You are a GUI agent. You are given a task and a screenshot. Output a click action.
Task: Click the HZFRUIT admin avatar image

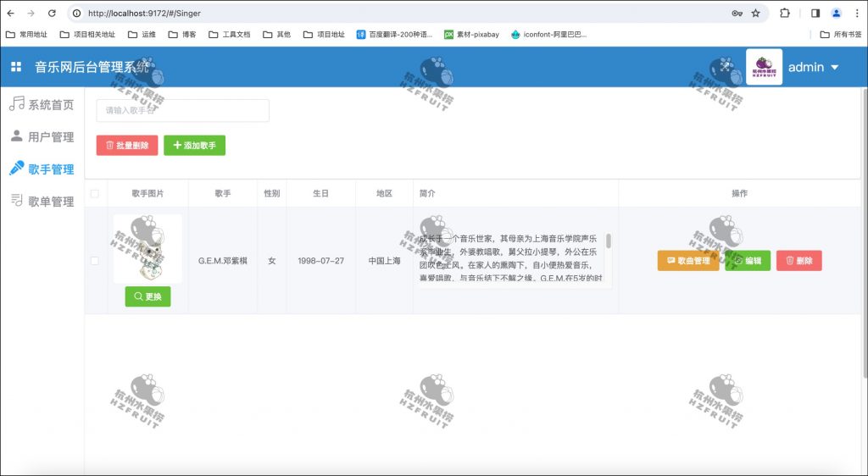[x=764, y=67]
